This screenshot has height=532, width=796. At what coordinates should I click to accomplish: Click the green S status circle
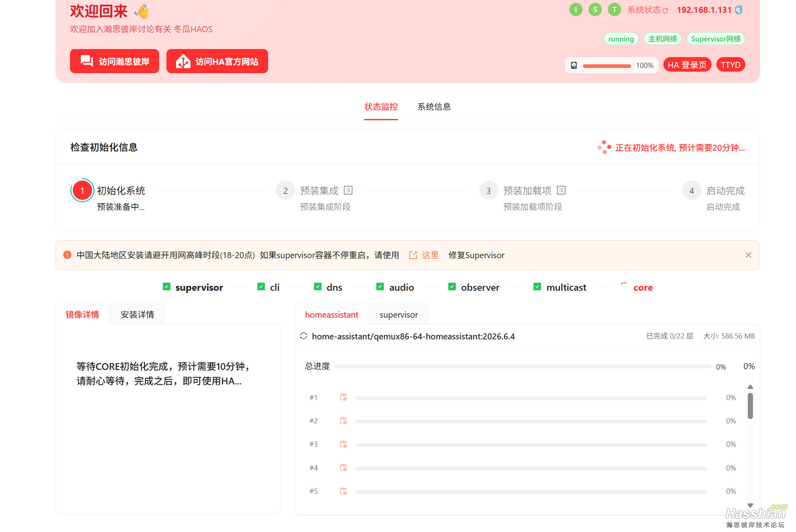point(595,10)
